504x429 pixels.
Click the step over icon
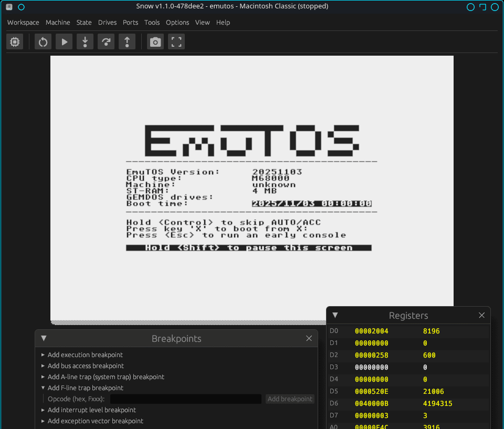pos(106,42)
